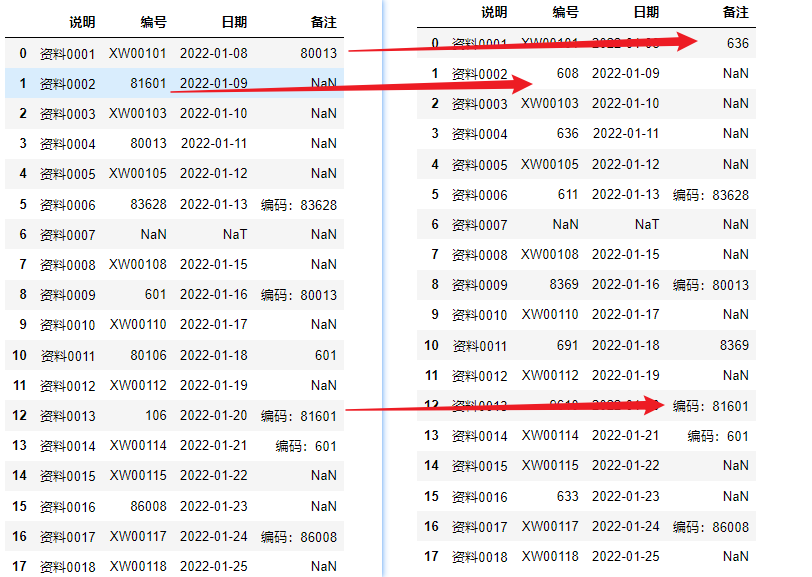Click 编码：80013 in the left table
This screenshot has width=812, height=577.
pyautogui.click(x=299, y=295)
